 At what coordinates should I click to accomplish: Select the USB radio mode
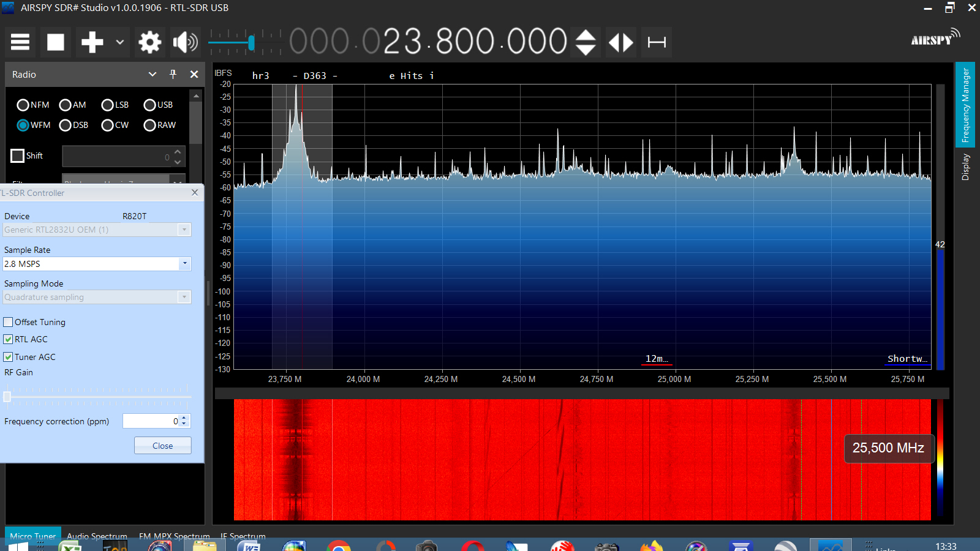pos(149,105)
